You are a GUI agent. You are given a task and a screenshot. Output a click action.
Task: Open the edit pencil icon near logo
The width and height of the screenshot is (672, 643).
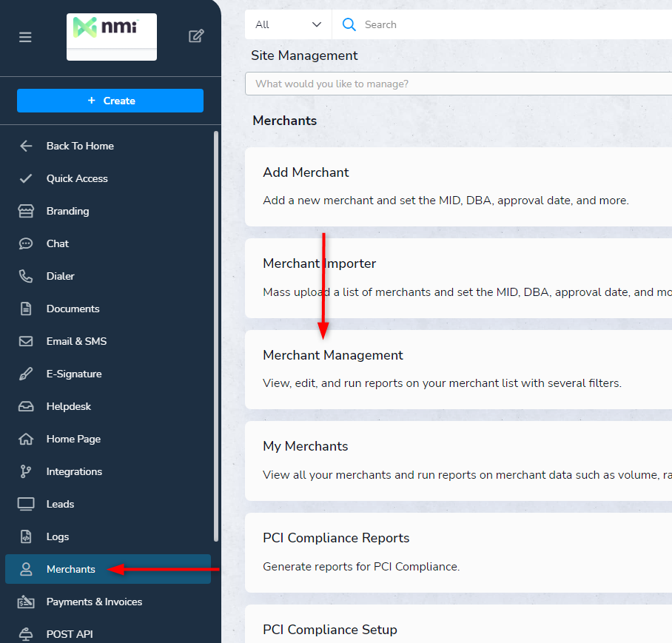click(x=196, y=36)
